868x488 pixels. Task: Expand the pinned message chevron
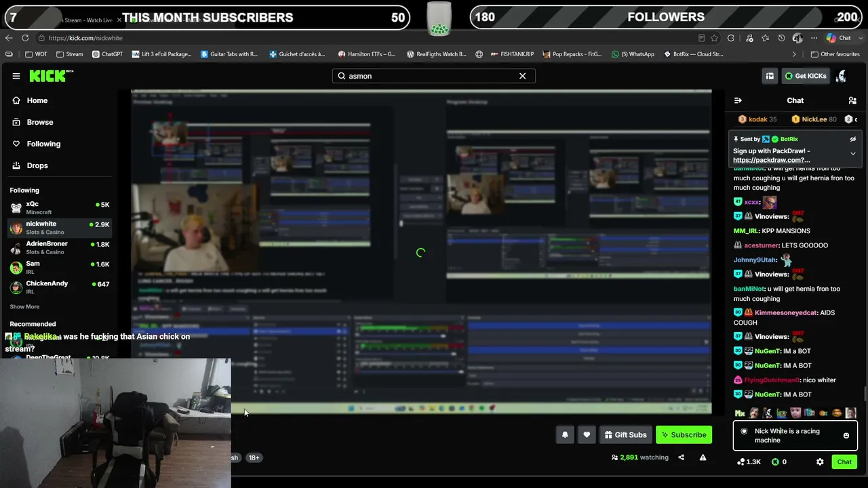coord(853,154)
